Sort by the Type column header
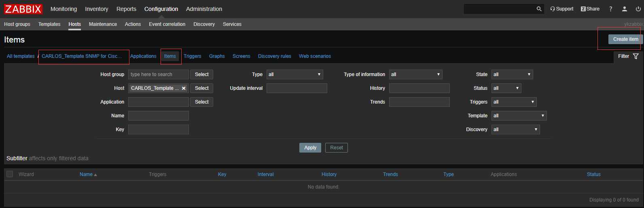 tap(449, 174)
